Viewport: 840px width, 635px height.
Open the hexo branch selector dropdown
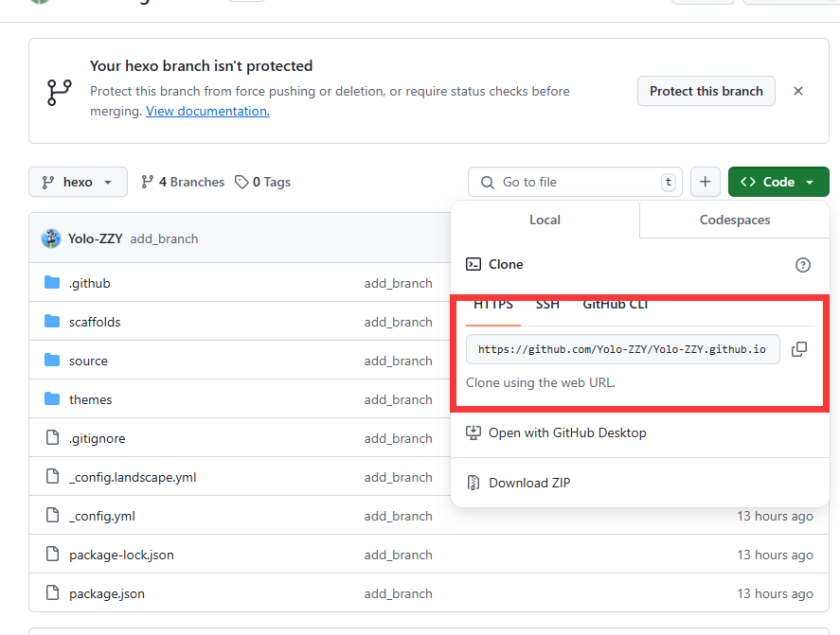pyautogui.click(x=78, y=182)
